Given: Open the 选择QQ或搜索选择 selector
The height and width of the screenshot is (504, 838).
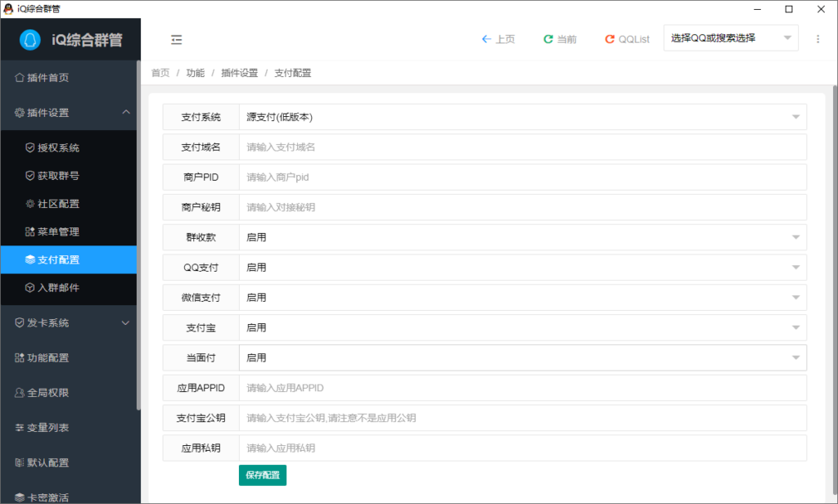Looking at the screenshot, I should coord(729,37).
